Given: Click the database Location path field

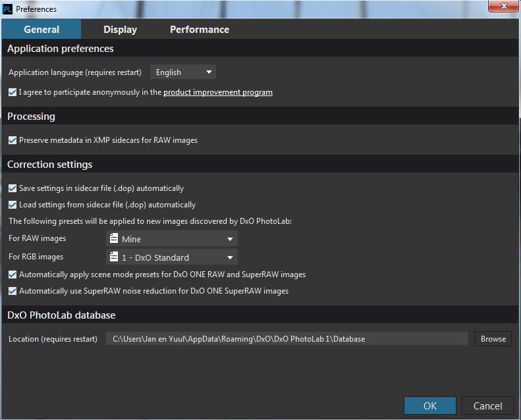Looking at the screenshot, I should point(287,338).
